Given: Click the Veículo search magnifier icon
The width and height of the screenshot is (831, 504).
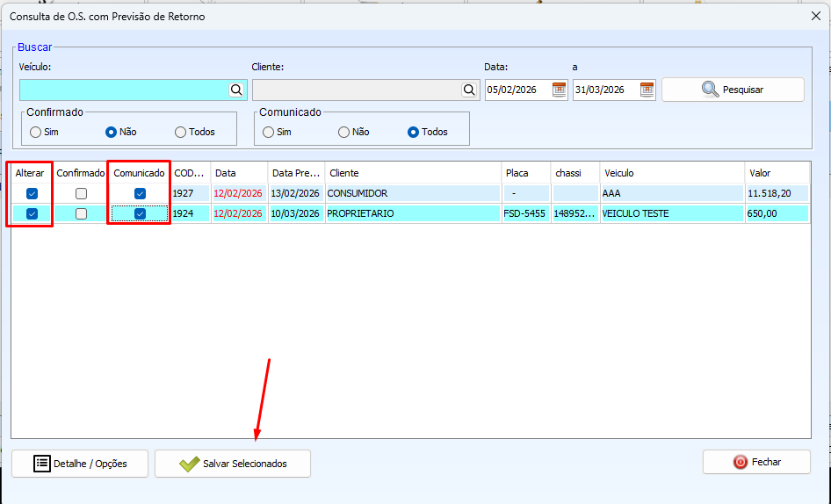Looking at the screenshot, I should [x=236, y=90].
